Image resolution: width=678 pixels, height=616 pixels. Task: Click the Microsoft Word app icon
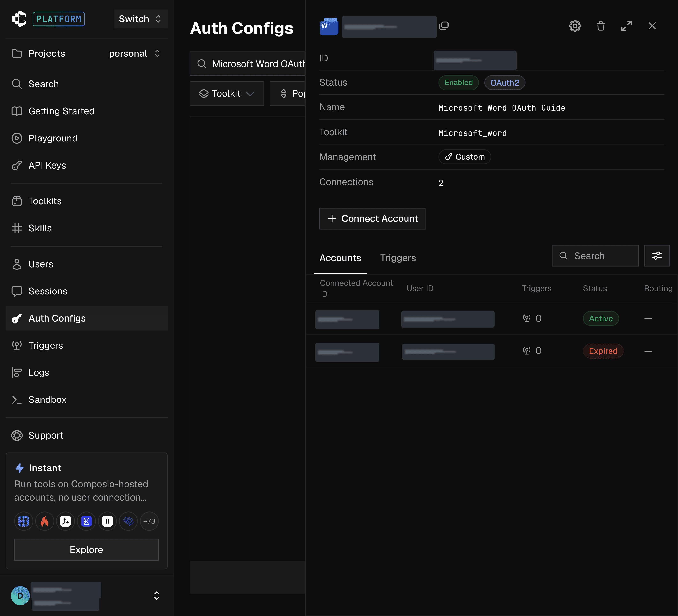(329, 26)
